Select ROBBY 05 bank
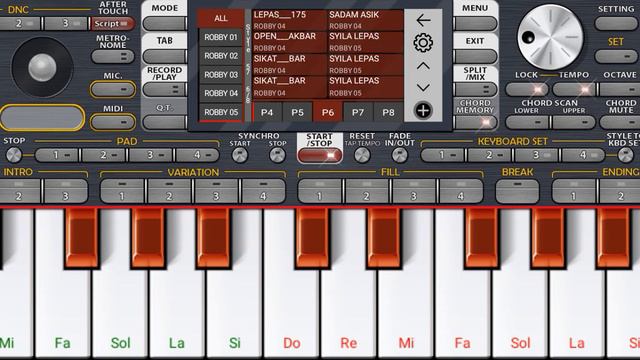640x360 pixels. (x=221, y=112)
